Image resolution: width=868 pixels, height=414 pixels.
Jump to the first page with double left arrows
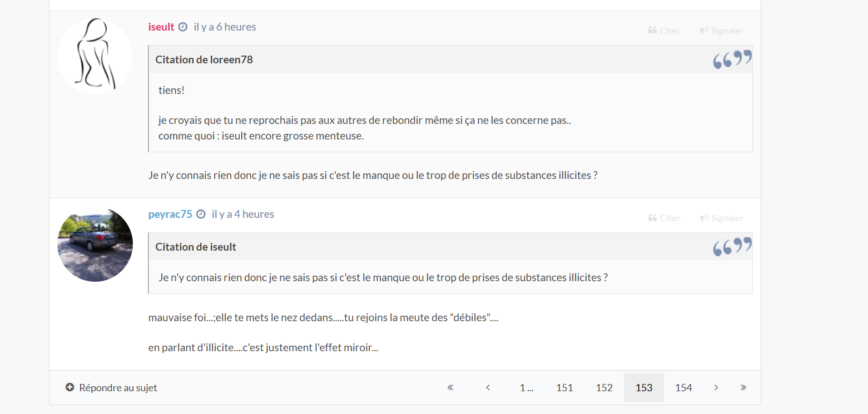click(x=450, y=387)
